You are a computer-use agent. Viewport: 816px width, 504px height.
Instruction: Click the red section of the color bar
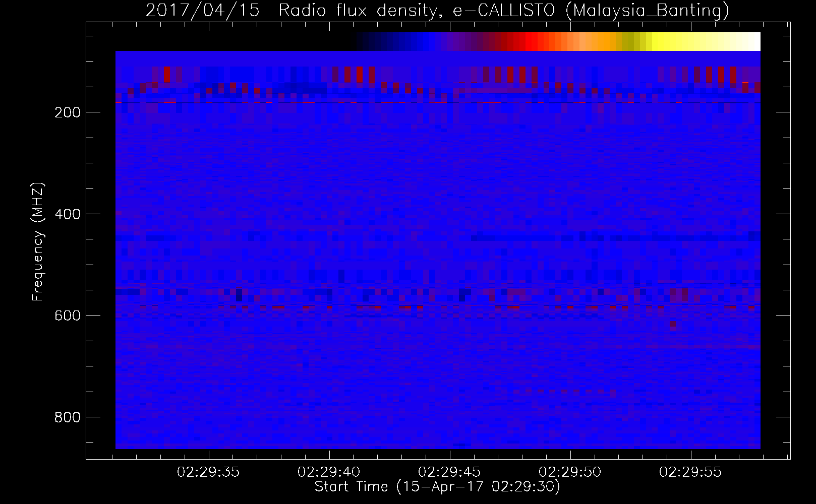pyautogui.click(x=530, y=41)
